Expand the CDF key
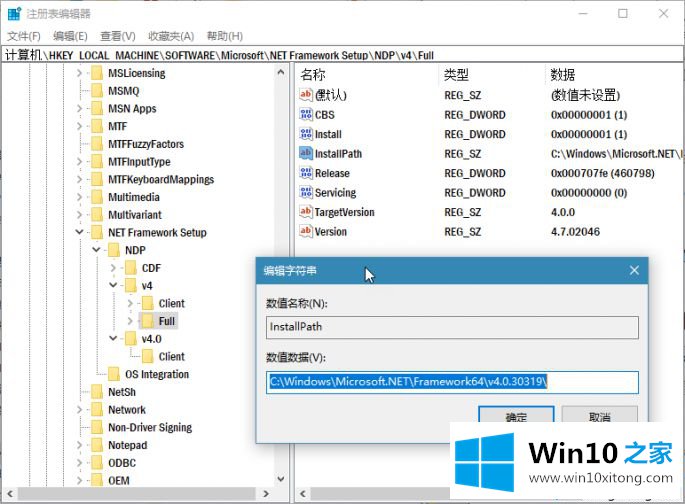685x504 pixels. pos(113,268)
